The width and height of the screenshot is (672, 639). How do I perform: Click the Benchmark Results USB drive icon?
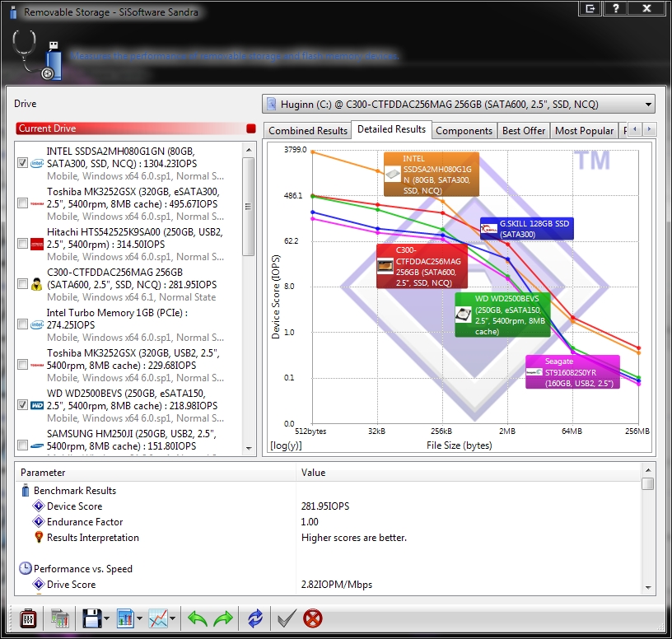pos(26,490)
